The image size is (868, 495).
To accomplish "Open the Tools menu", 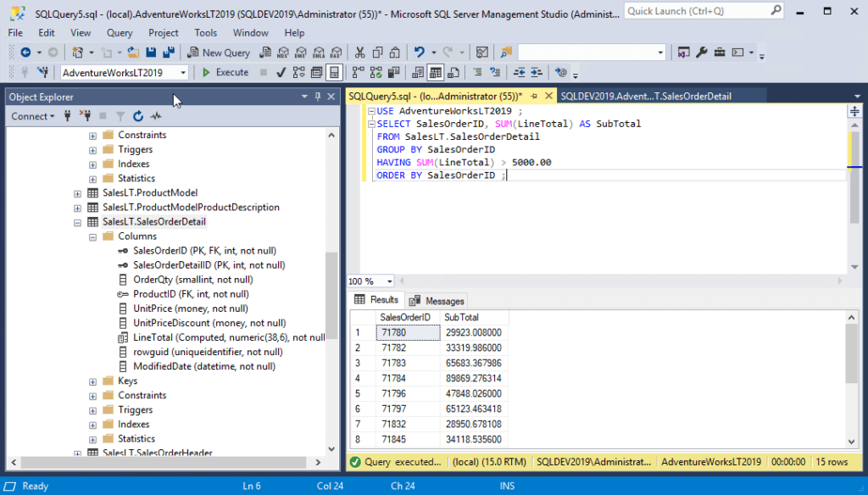I will pyautogui.click(x=205, y=33).
